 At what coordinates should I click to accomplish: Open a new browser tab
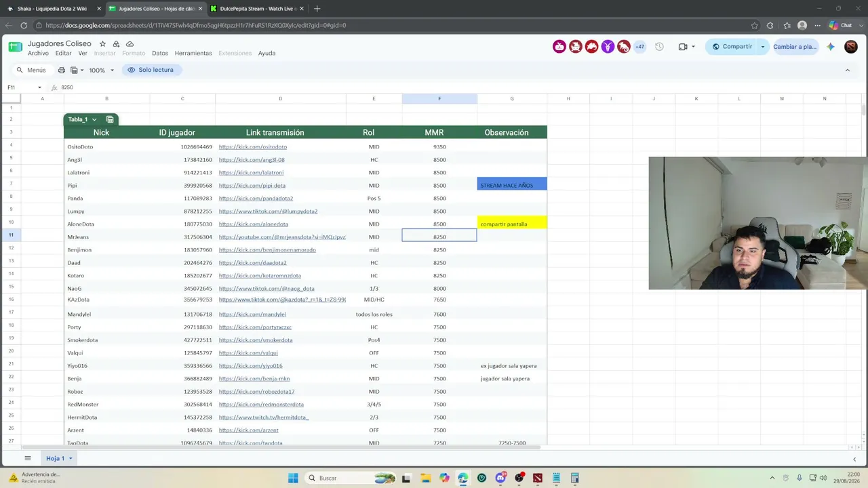317,9
